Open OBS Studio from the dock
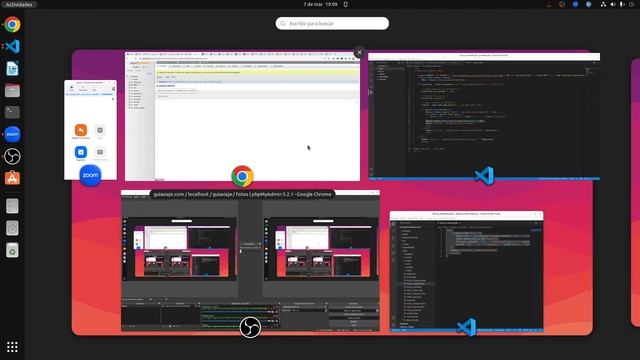The height and width of the screenshot is (360, 640). (x=12, y=156)
